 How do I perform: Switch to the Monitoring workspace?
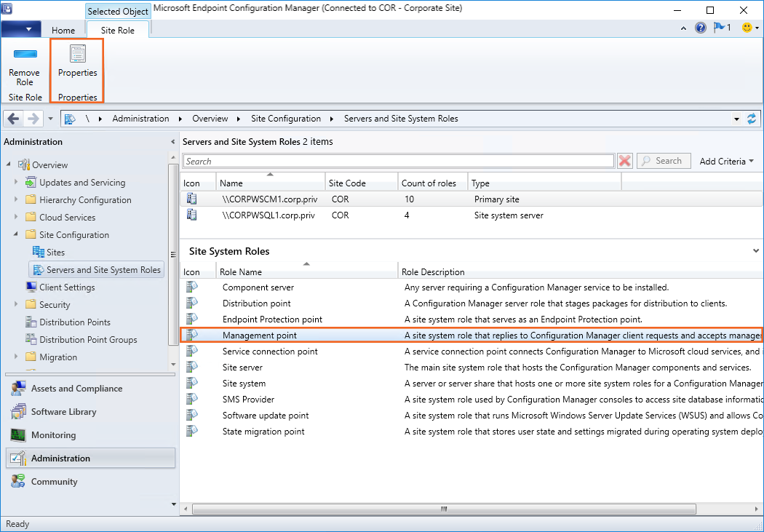(53, 435)
